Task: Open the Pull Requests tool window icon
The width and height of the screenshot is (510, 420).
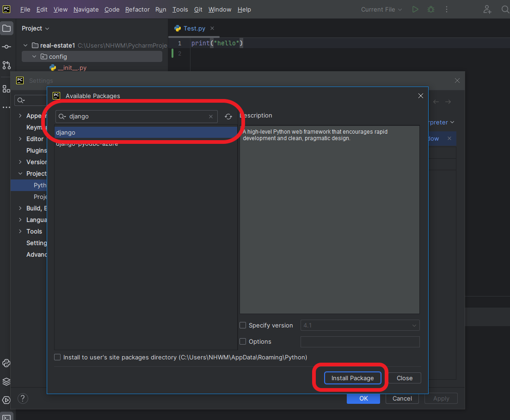Action: click(x=6, y=65)
